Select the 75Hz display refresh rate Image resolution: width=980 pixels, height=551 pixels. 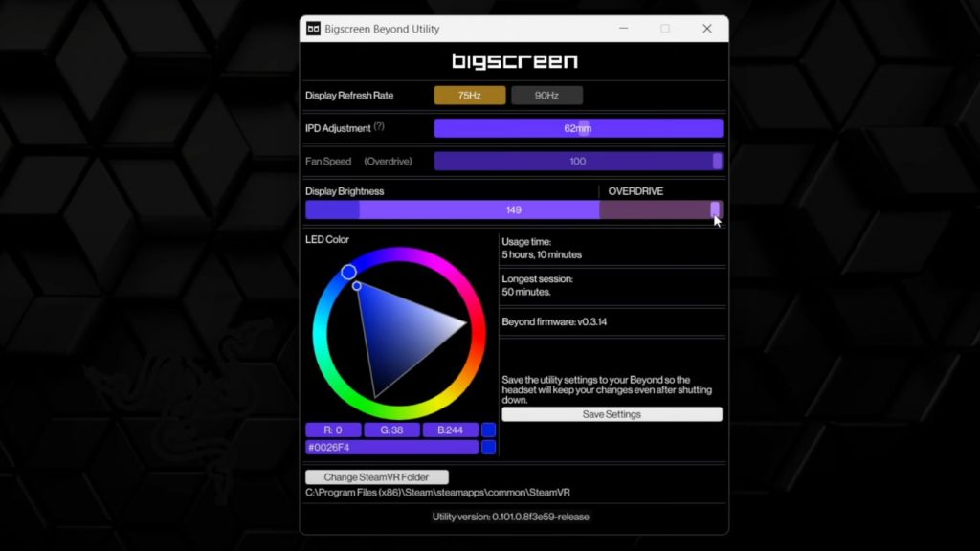(469, 96)
